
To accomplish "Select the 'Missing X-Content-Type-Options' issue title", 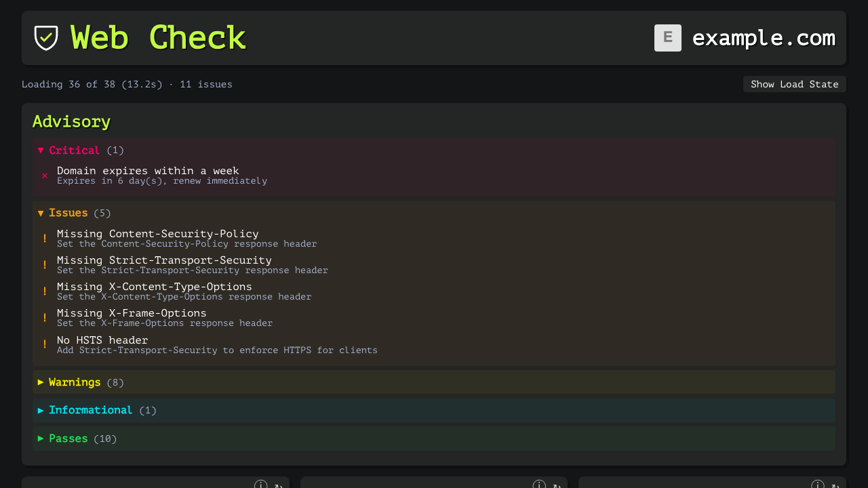I will click(x=155, y=287).
